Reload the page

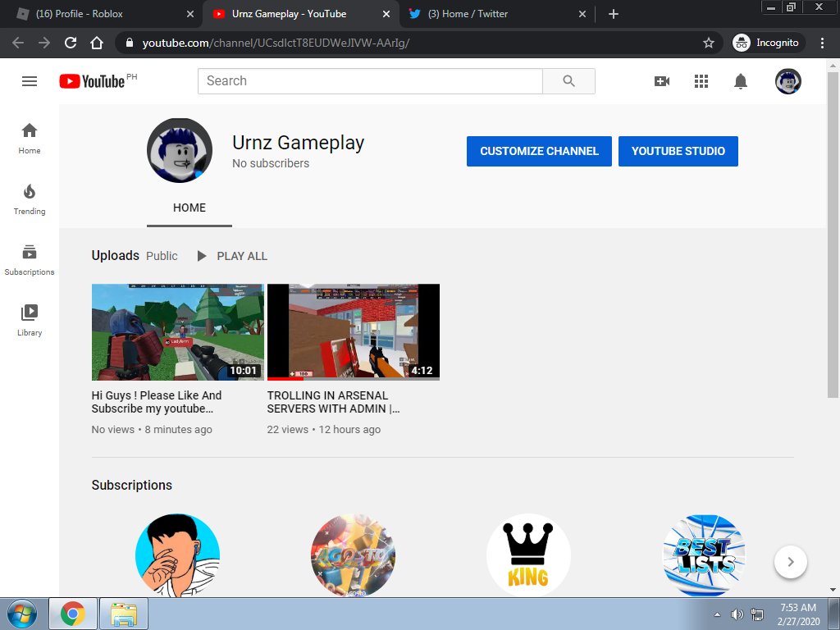[x=71, y=43]
